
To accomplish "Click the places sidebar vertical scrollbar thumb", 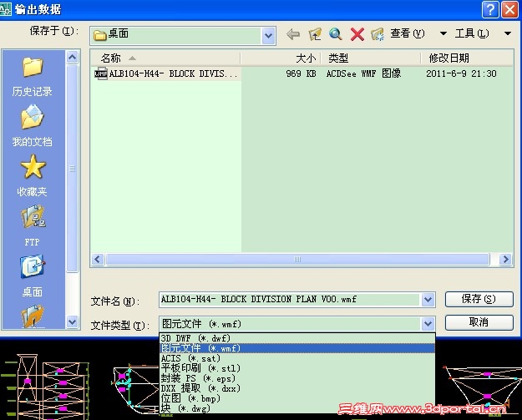I will click(72, 169).
